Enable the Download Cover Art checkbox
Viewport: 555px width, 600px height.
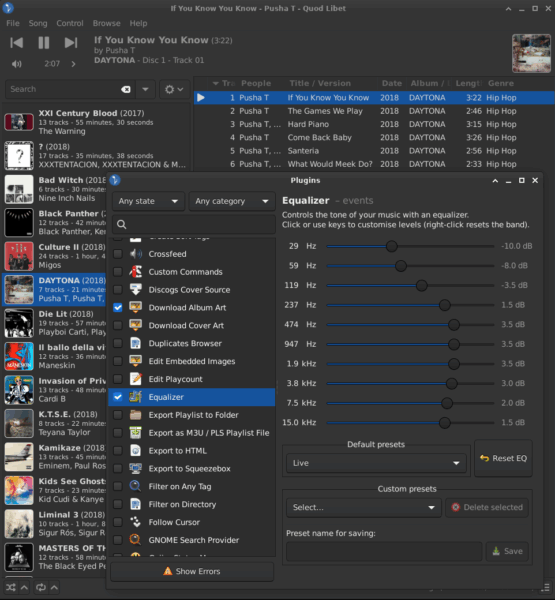[x=118, y=325]
